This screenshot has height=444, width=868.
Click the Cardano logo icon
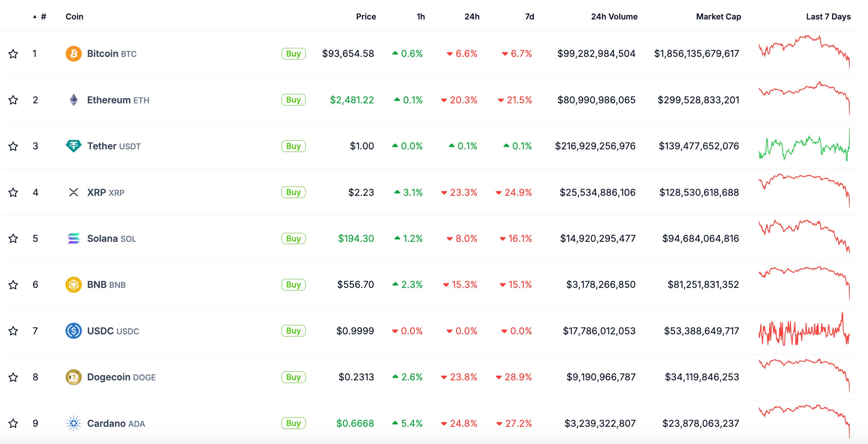tap(74, 423)
